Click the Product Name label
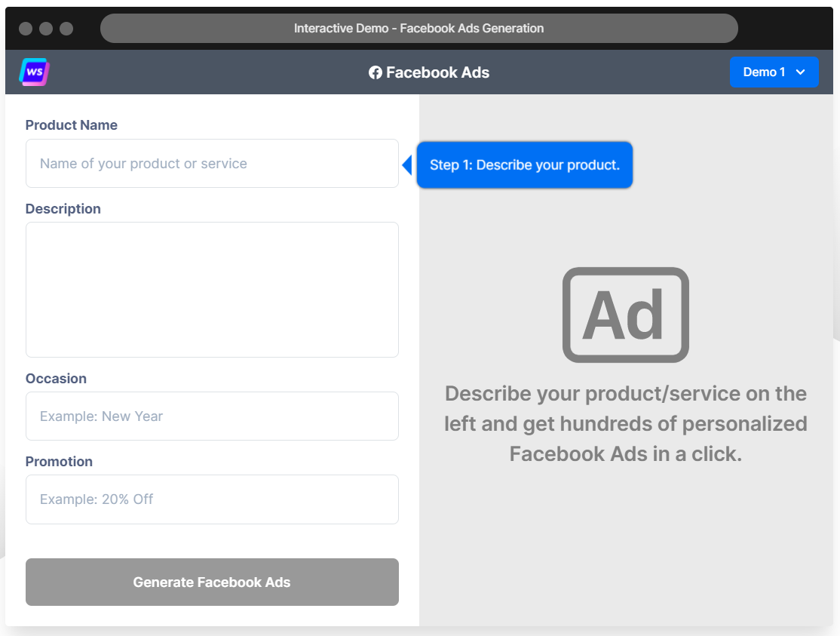The width and height of the screenshot is (840, 636). click(x=72, y=125)
